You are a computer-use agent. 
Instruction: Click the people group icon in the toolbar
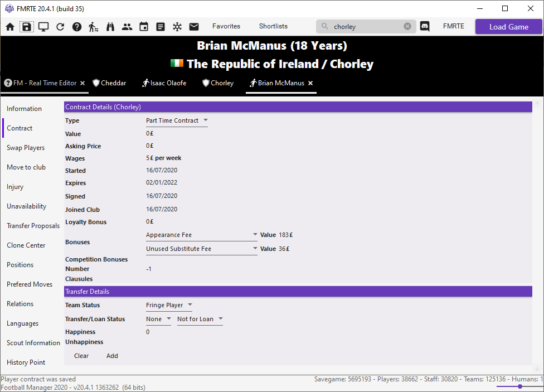(x=127, y=27)
